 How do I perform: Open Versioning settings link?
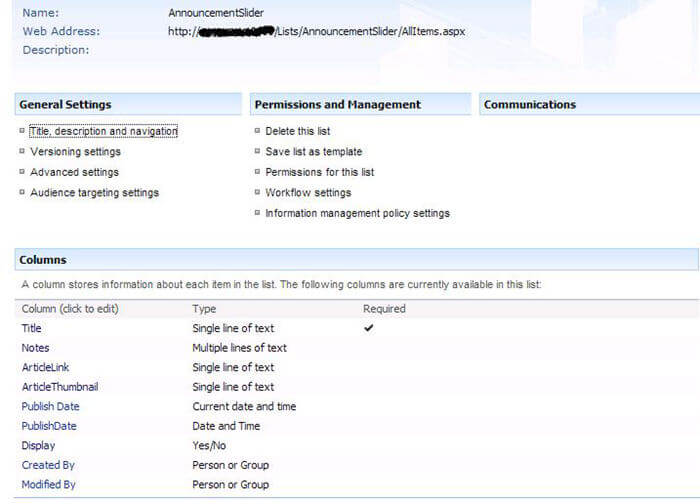(x=75, y=152)
